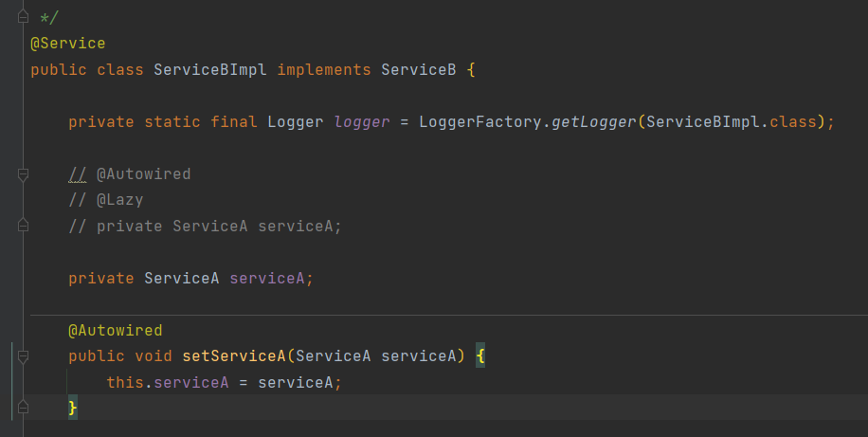The height and width of the screenshot is (437, 868).
Task: Click the @Service annotation
Action: [x=67, y=44]
